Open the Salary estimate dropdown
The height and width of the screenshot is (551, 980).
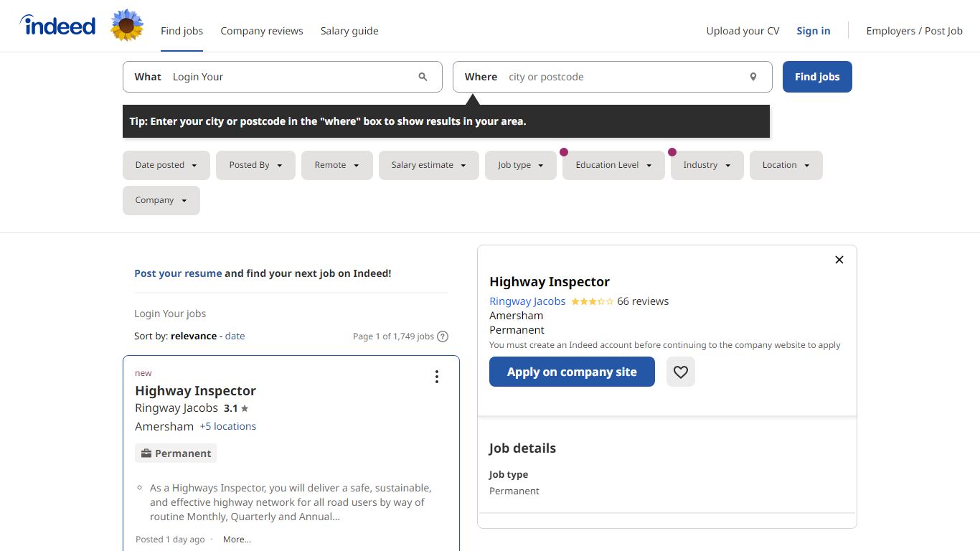[x=428, y=165]
